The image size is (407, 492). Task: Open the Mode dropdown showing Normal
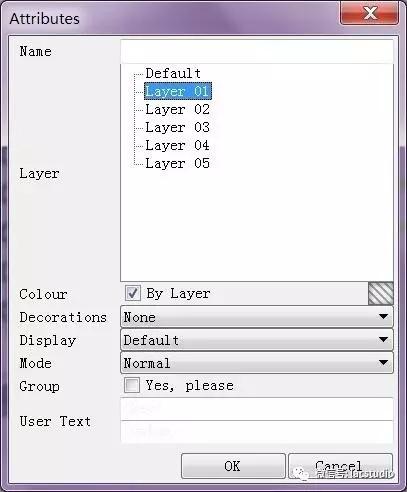pyautogui.click(x=257, y=363)
